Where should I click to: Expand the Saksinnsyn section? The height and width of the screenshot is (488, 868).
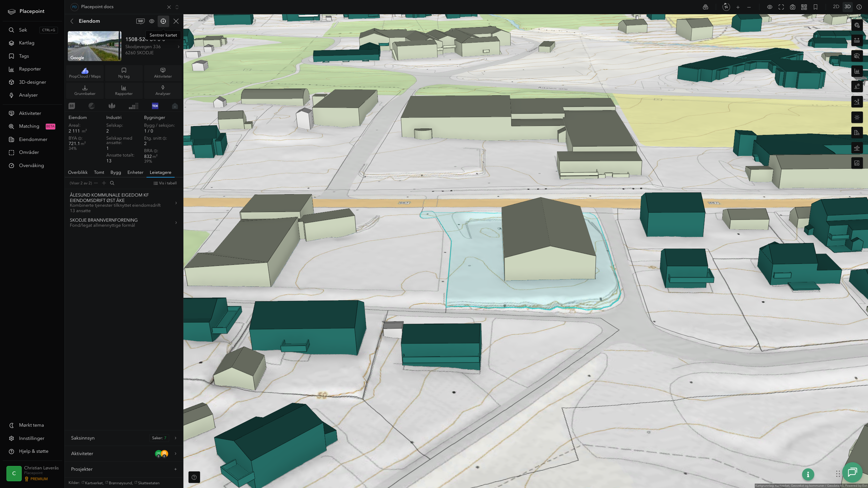click(x=124, y=438)
